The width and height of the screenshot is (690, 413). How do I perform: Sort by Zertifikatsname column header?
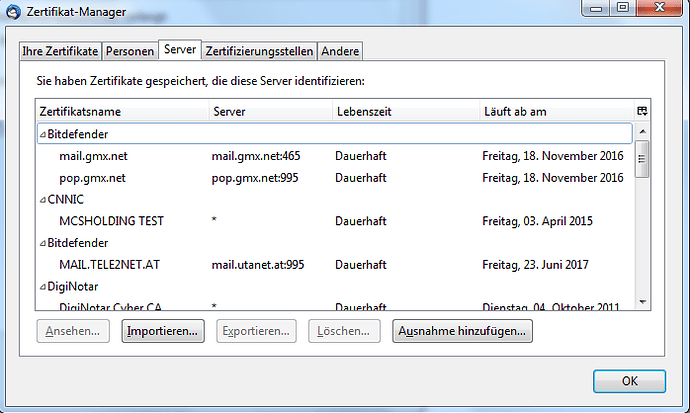click(122, 111)
